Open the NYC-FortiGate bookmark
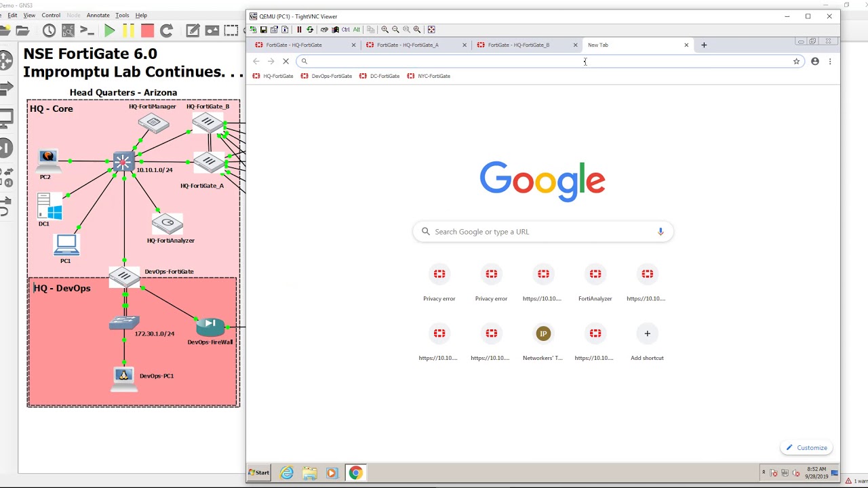 click(429, 76)
